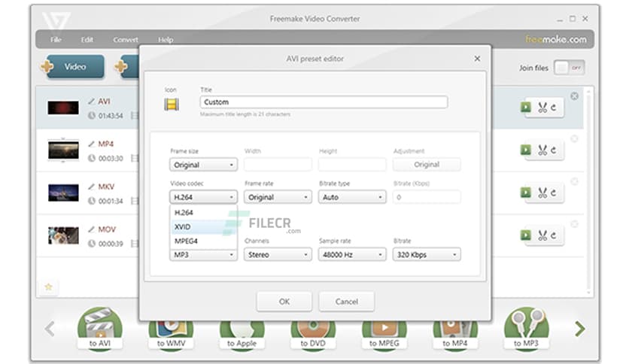Visit the freemake.com link
The height and width of the screenshot is (364, 629).
(x=555, y=39)
